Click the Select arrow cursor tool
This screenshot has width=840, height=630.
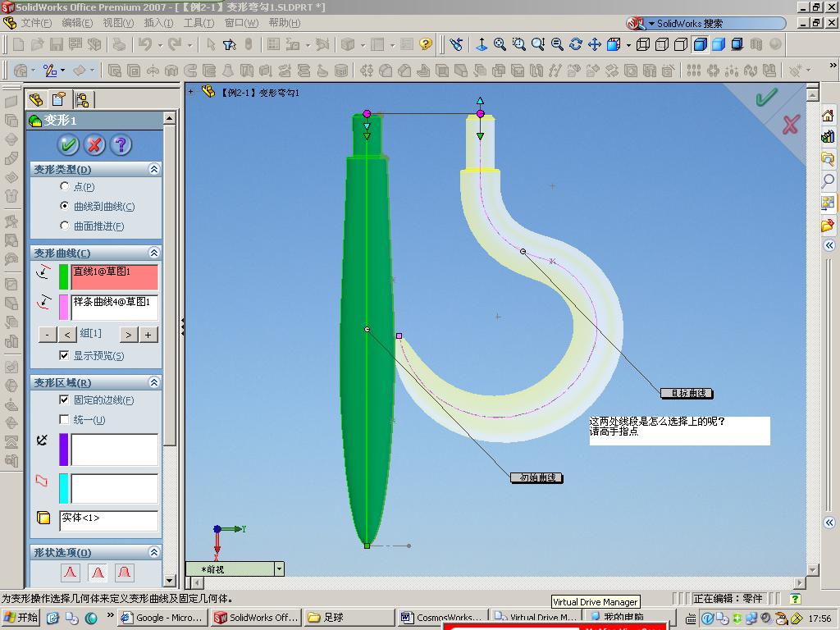[x=211, y=44]
